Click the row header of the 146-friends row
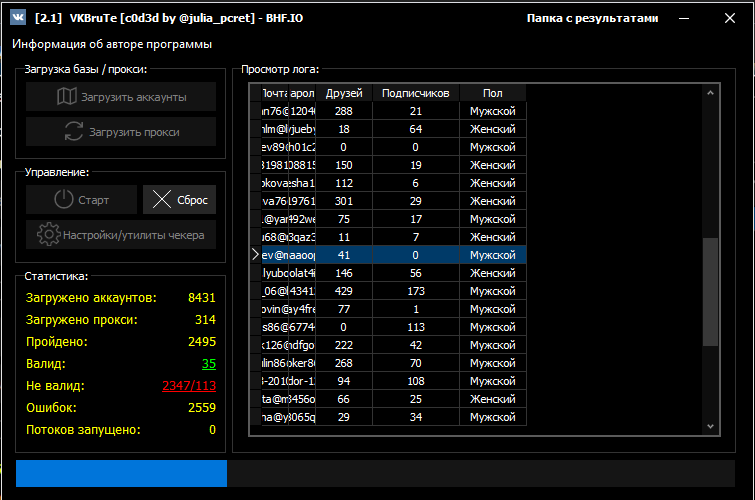Image resolution: width=755 pixels, height=500 pixels. (255, 273)
